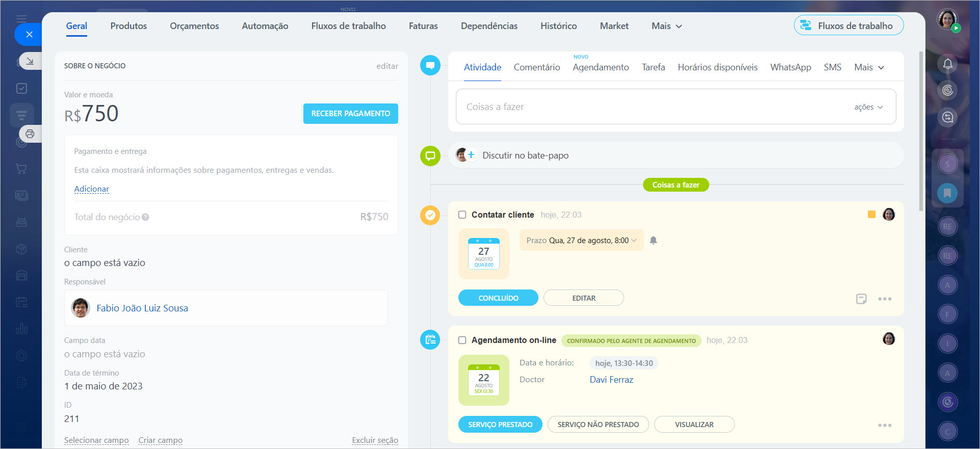This screenshot has width=980, height=449.
Task: Open the robot icon in the left sidebar
Action: [21, 222]
